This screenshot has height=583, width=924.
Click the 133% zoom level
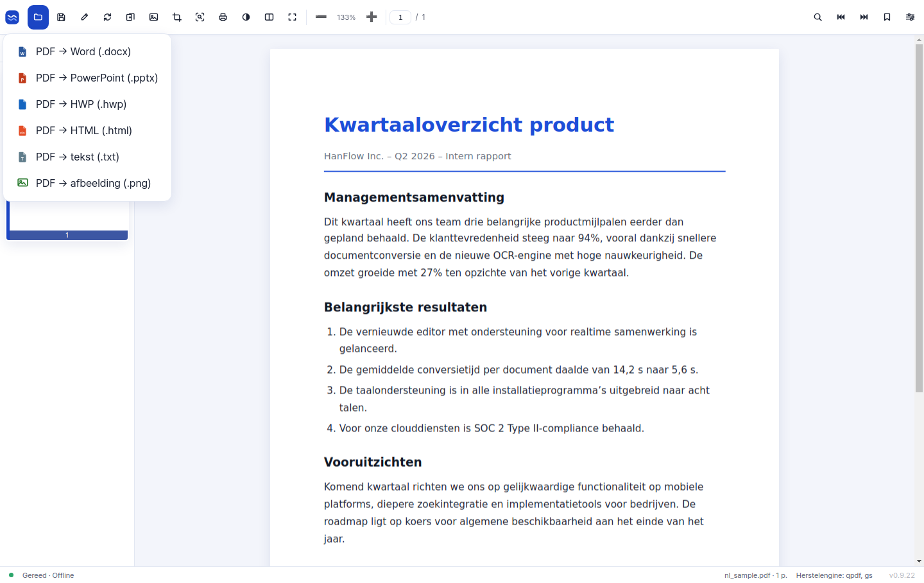pyautogui.click(x=346, y=17)
